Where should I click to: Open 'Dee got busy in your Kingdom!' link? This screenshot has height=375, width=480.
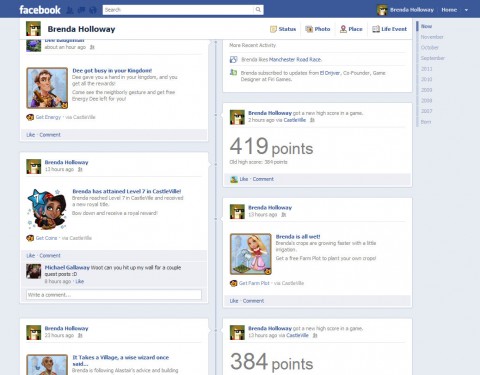coord(112,70)
